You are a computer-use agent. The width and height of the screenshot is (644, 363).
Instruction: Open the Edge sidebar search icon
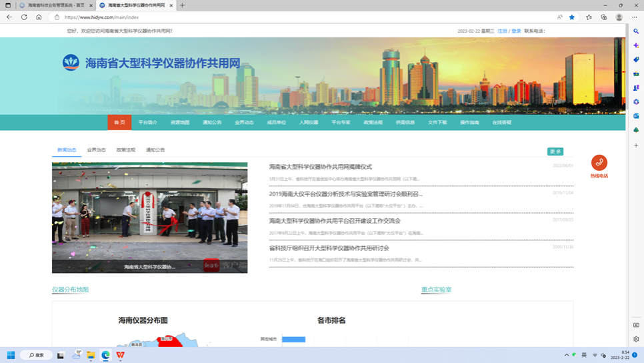636,31
